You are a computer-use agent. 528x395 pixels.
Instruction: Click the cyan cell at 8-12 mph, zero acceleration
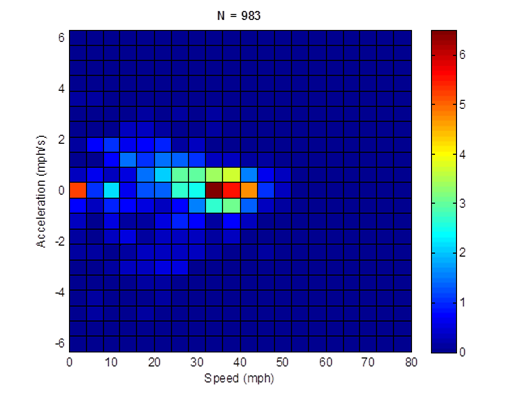click(x=112, y=190)
